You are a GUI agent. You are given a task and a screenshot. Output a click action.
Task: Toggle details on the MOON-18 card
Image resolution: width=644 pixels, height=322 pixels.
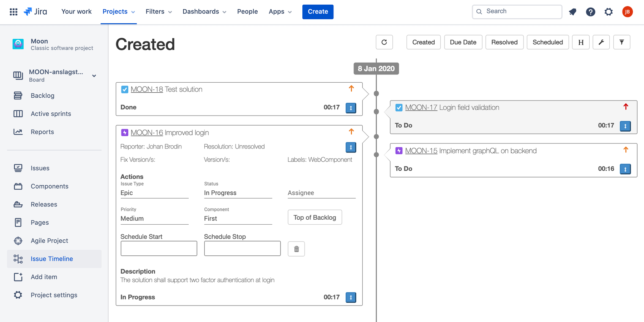pos(351,108)
